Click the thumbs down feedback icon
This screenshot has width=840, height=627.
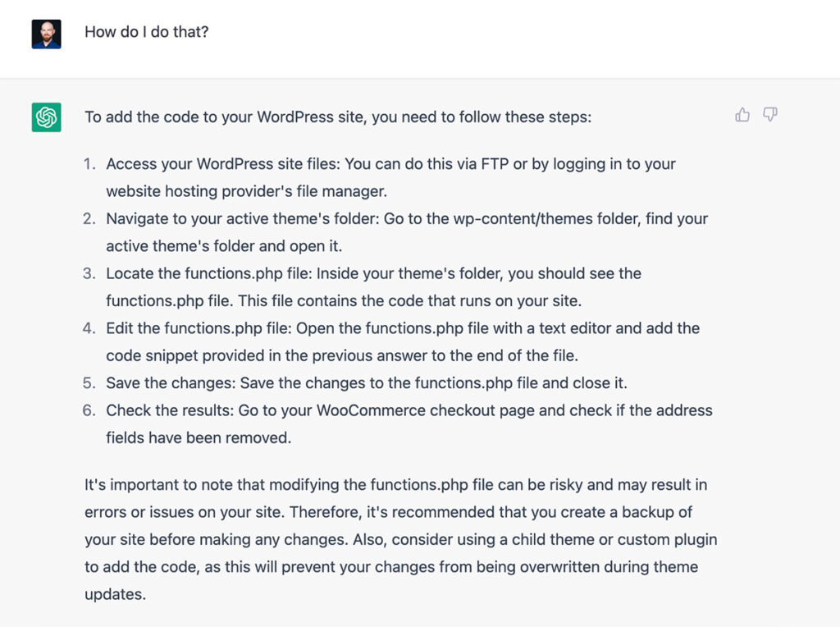tap(770, 114)
